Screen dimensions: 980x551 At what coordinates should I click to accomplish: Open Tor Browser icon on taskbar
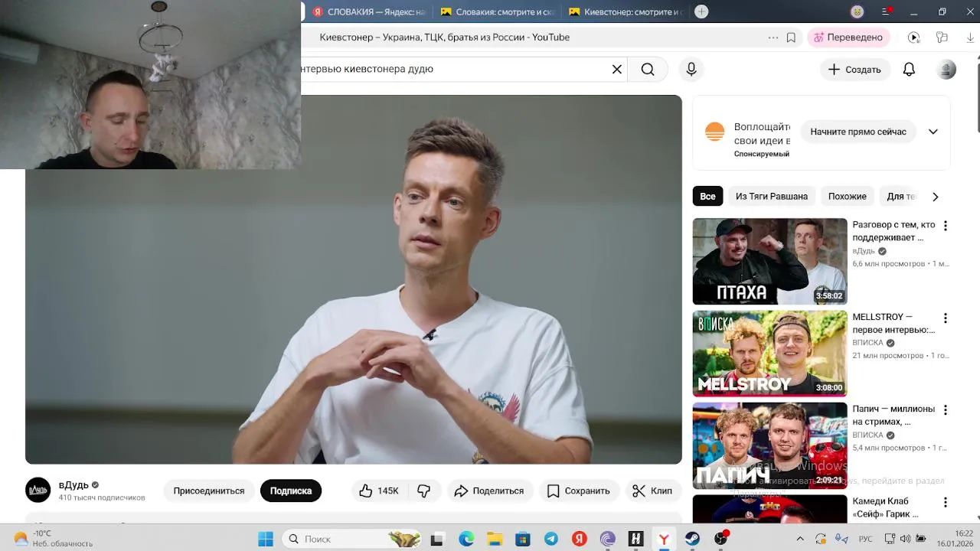point(608,539)
